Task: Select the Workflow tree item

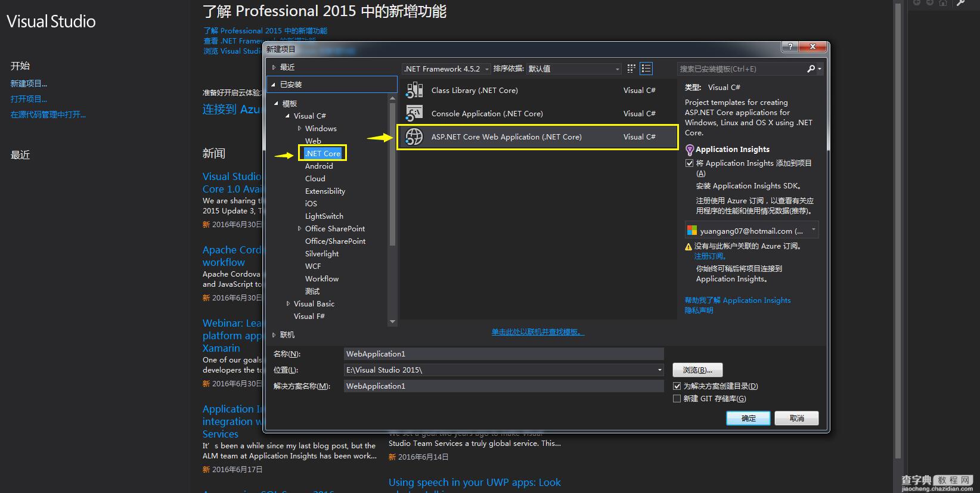Action: pyautogui.click(x=322, y=279)
